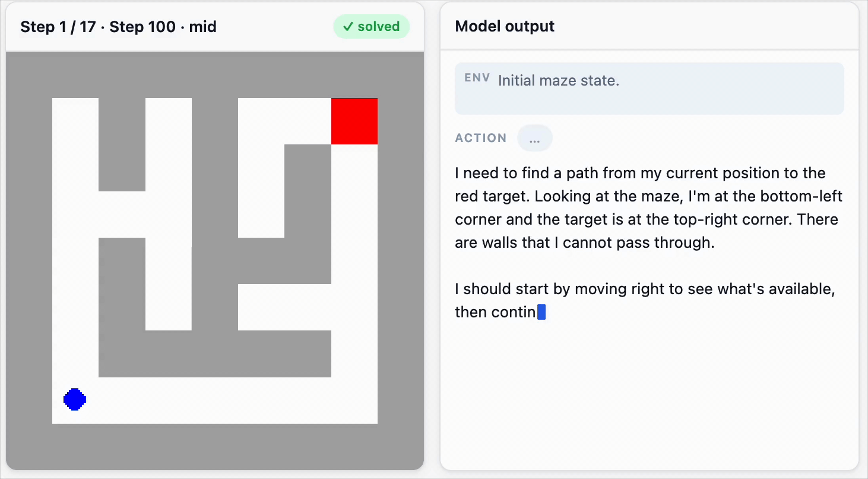Expand the Model output panel header

[505, 26]
